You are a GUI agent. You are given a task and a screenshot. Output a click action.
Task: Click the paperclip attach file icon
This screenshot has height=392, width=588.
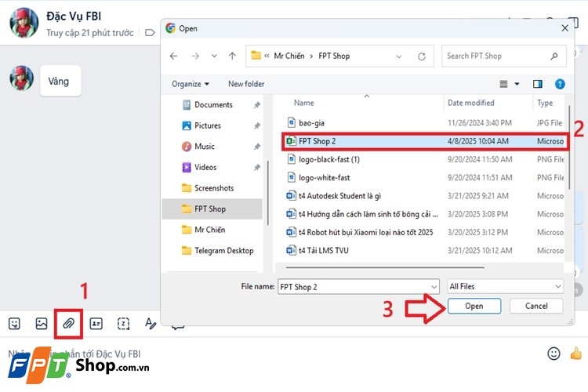click(x=68, y=323)
